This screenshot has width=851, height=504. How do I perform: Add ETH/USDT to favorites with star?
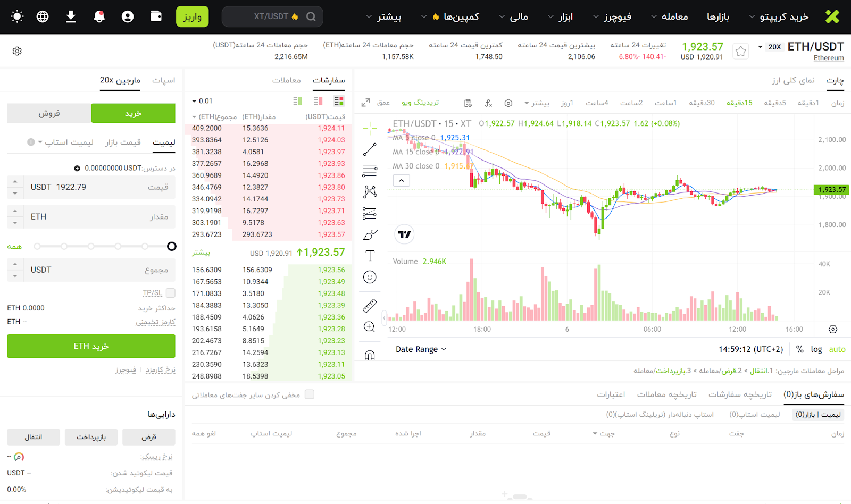(x=740, y=51)
